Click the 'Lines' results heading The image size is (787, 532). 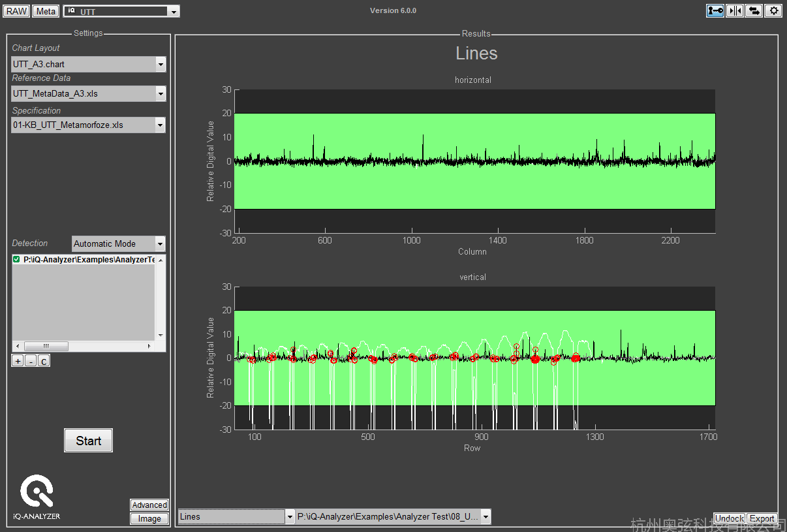(476, 54)
